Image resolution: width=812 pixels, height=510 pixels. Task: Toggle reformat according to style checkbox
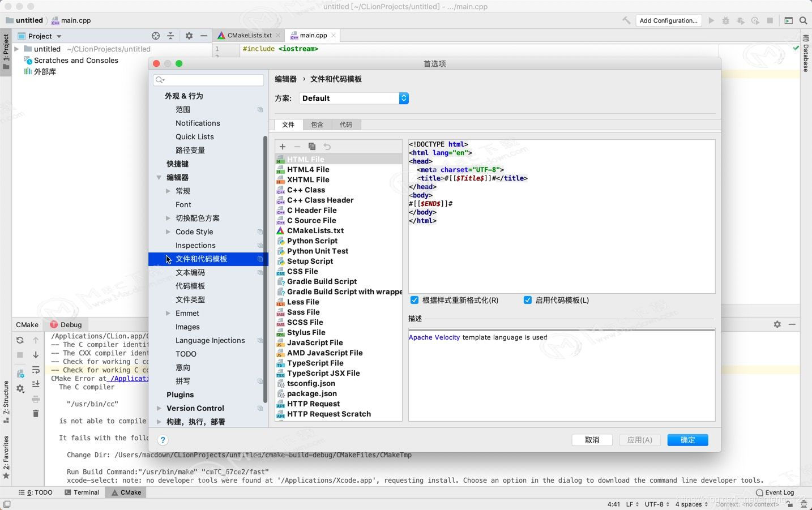click(x=414, y=300)
